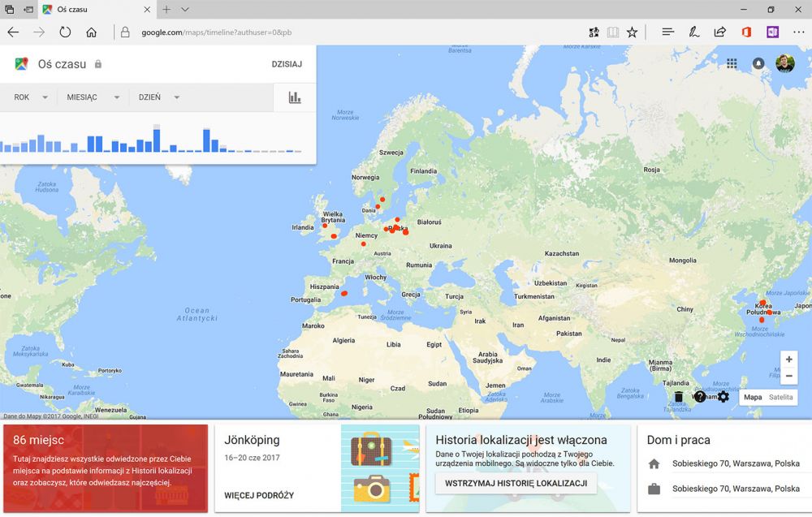Viewport: 812px width, 517px height.
Task: Zoom in the map with plus
Action: point(788,360)
